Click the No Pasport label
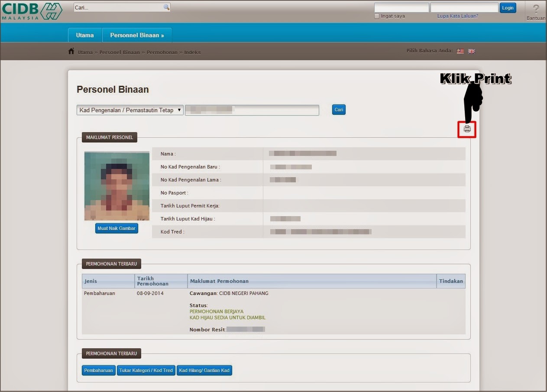This screenshot has height=392, width=547. 175,193
